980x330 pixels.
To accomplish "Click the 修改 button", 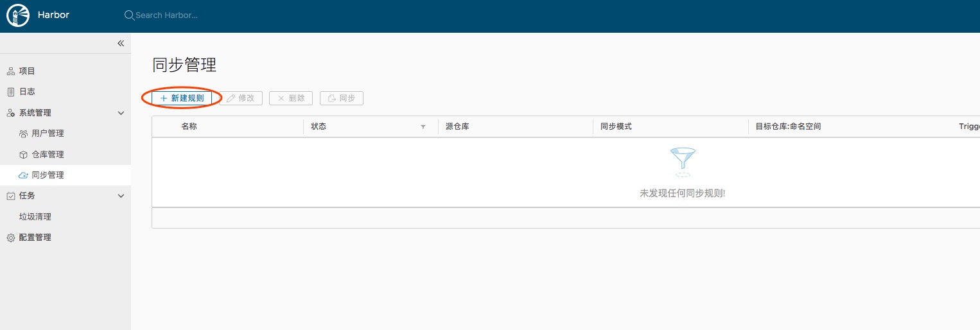I will pyautogui.click(x=241, y=98).
